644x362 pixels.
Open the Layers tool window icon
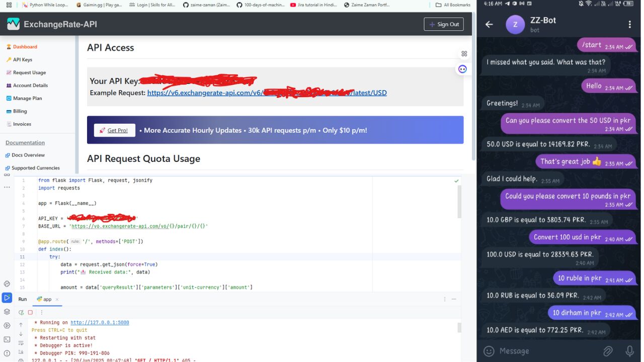(7, 312)
